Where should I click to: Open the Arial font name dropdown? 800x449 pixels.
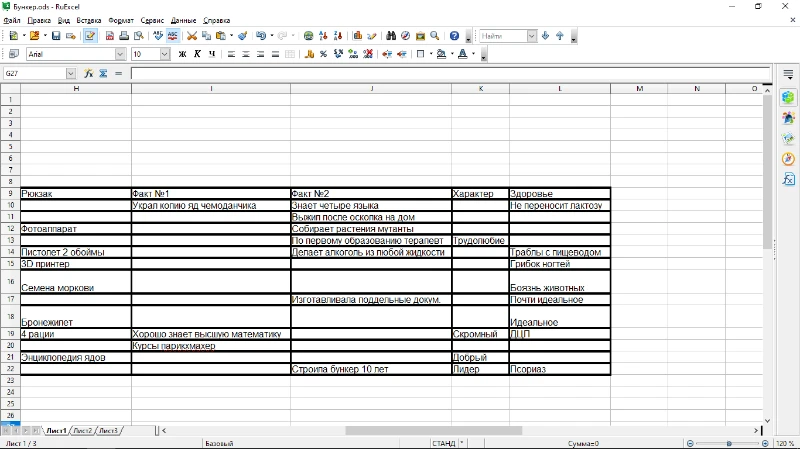coord(120,54)
